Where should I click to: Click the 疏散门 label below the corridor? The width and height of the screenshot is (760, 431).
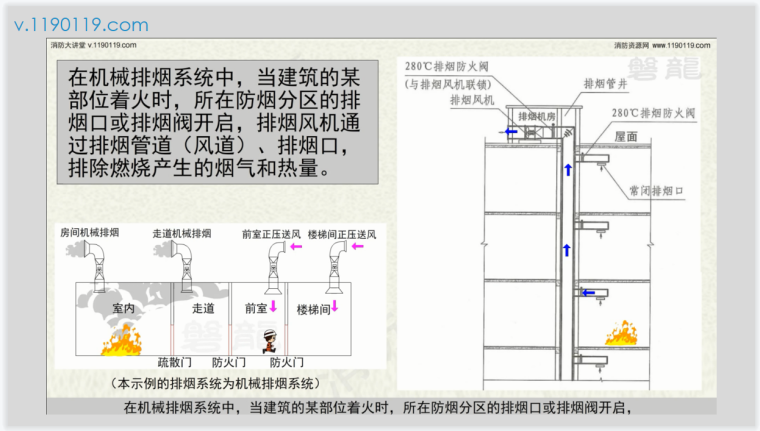tap(175, 362)
